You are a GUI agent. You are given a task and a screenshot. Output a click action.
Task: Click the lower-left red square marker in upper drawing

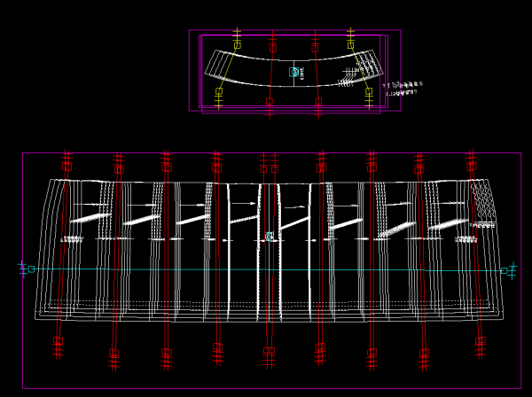(x=270, y=101)
